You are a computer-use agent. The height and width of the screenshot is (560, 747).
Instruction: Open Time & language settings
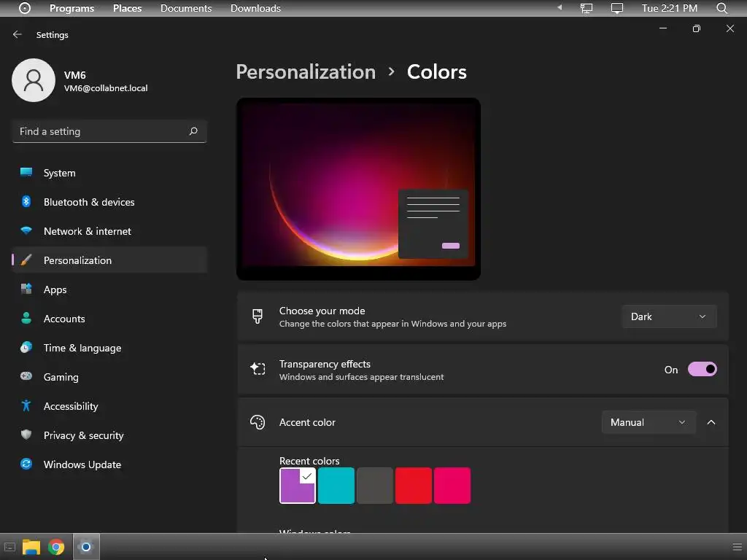click(109, 348)
